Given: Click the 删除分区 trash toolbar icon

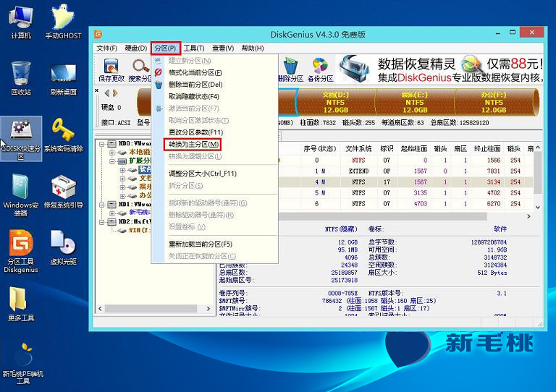Looking at the screenshot, I should point(291,70).
